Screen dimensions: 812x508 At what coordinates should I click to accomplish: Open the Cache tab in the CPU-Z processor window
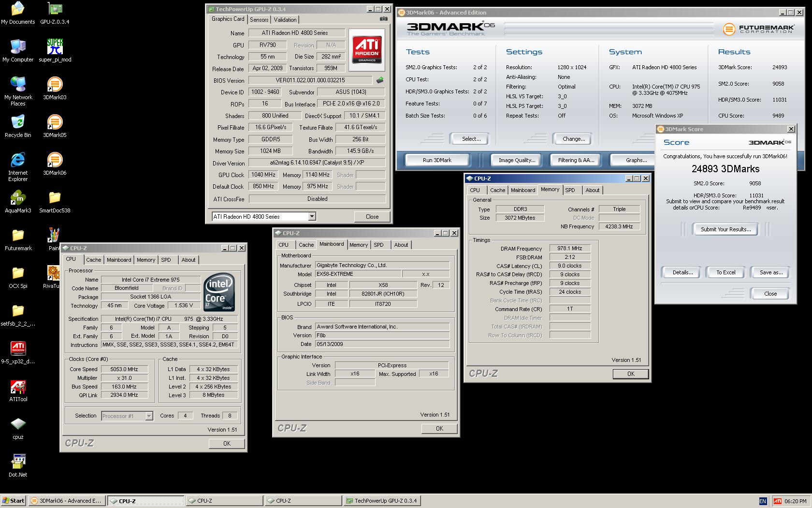click(x=94, y=260)
